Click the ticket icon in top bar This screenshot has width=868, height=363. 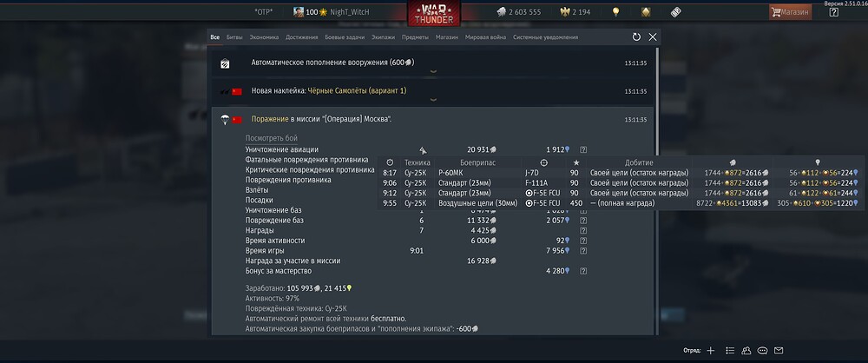675,11
